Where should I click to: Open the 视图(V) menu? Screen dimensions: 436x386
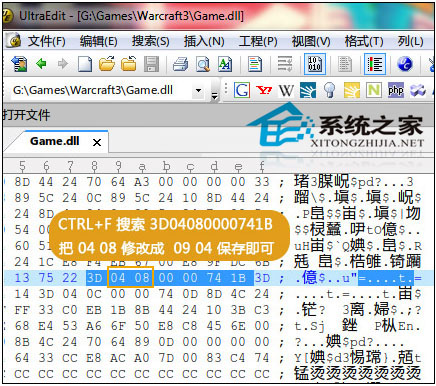click(x=311, y=41)
